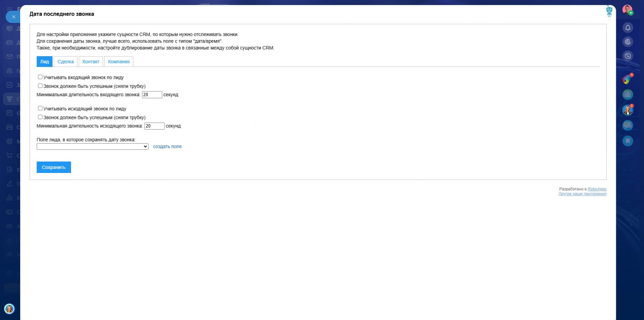Image resolution: width=644 pixels, height=320 pixels.
Task: Click the Сохранить button
Action: [54, 167]
